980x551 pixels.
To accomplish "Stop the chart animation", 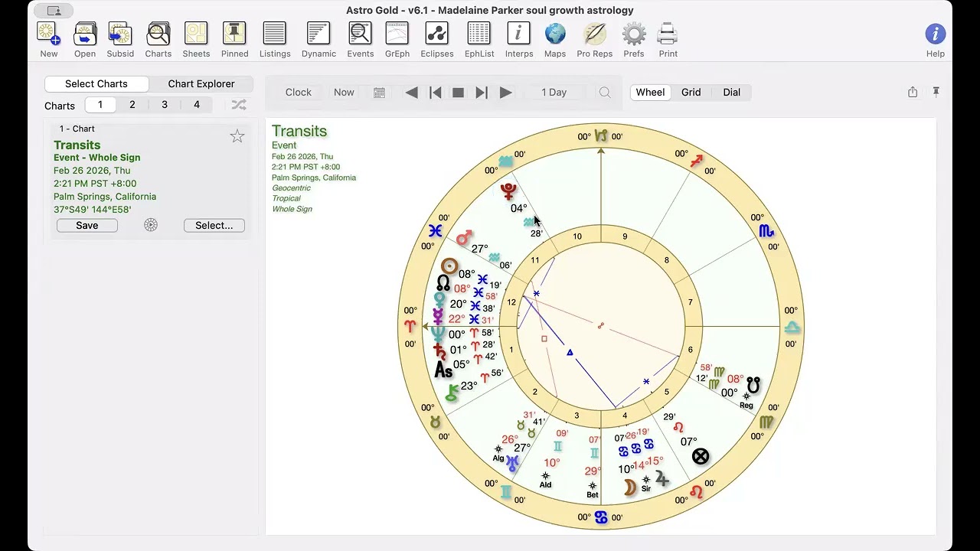I will tap(458, 93).
